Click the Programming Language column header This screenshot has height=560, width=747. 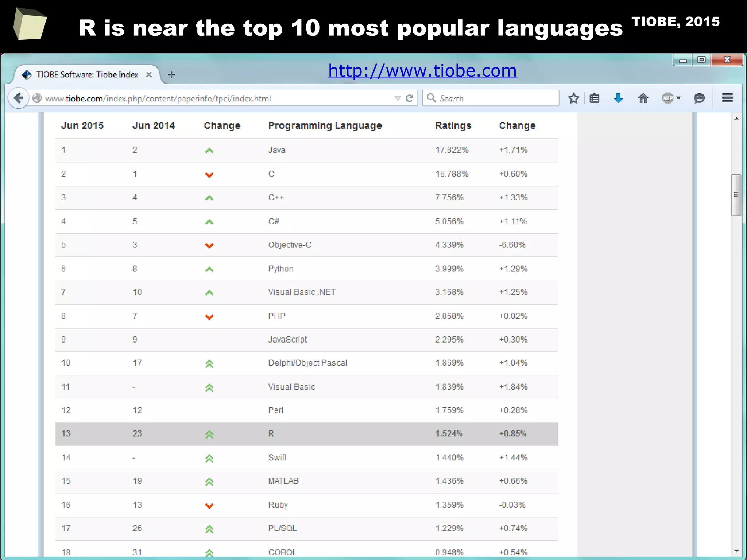tap(325, 125)
